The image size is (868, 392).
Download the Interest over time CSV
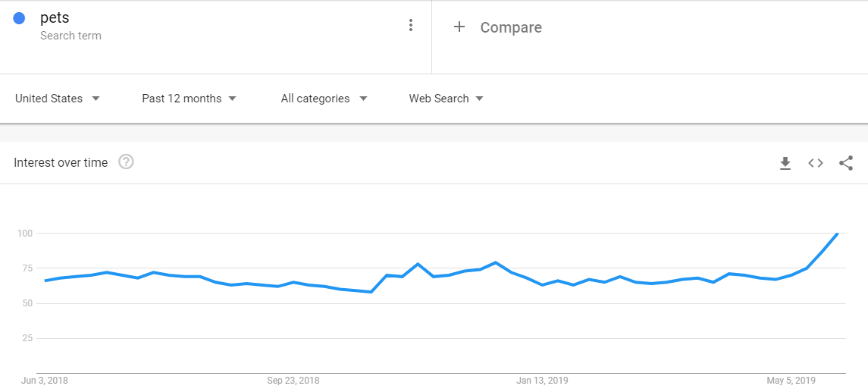tap(785, 163)
